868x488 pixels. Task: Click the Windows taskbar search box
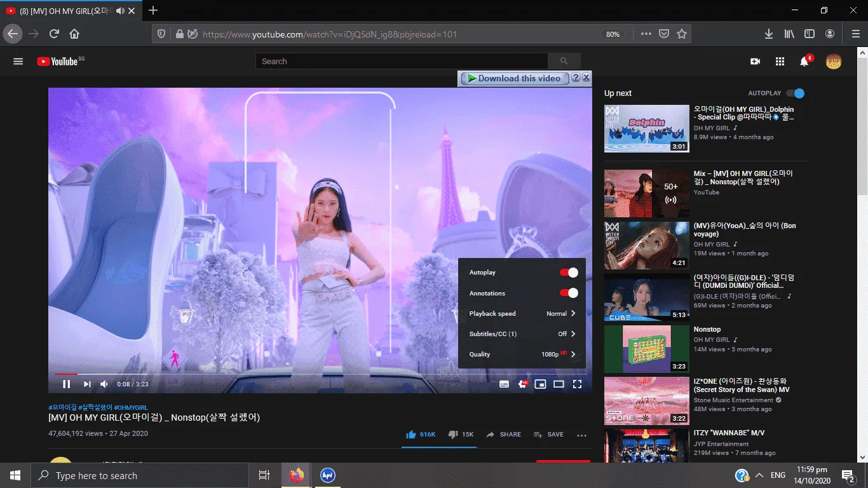click(x=140, y=475)
